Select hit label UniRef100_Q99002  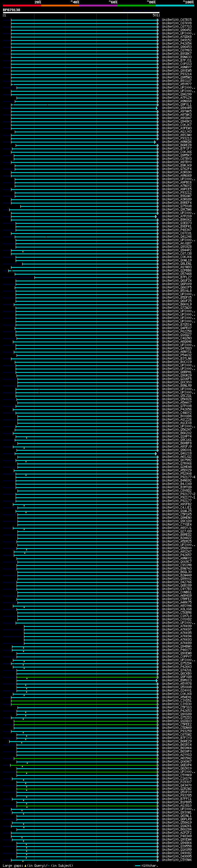pos(176,579)
